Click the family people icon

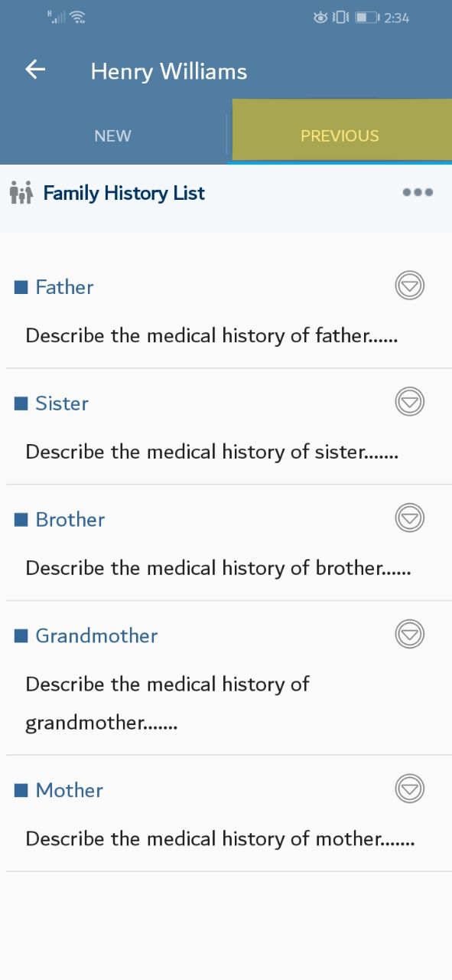click(21, 193)
